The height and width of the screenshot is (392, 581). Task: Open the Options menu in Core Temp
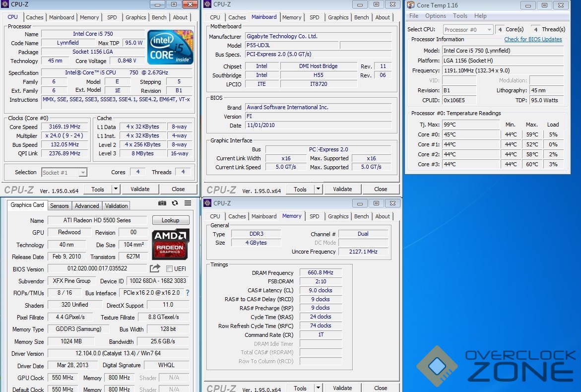pyautogui.click(x=435, y=16)
